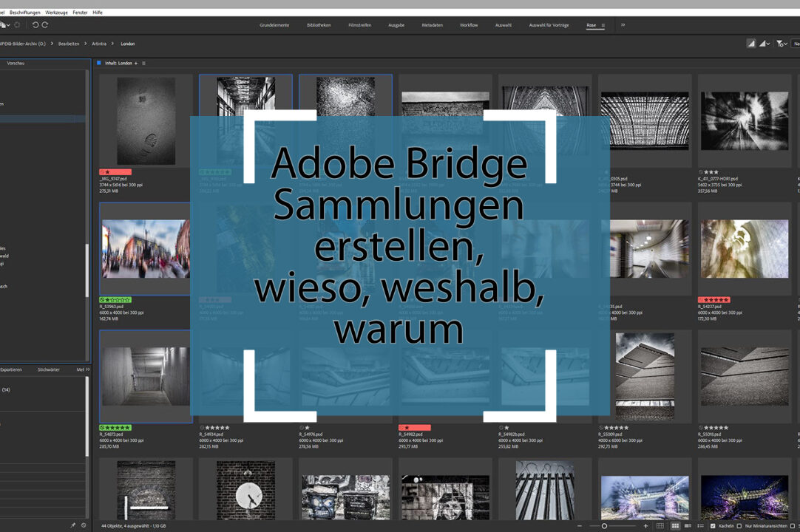Switch to thumbnail view
This screenshot has height=532, width=800.
pyautogui.click(x=675, y=526)
